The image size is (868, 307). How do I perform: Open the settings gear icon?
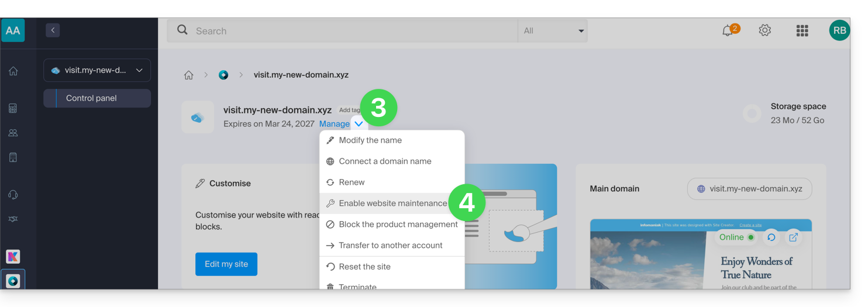coord(764,30)
